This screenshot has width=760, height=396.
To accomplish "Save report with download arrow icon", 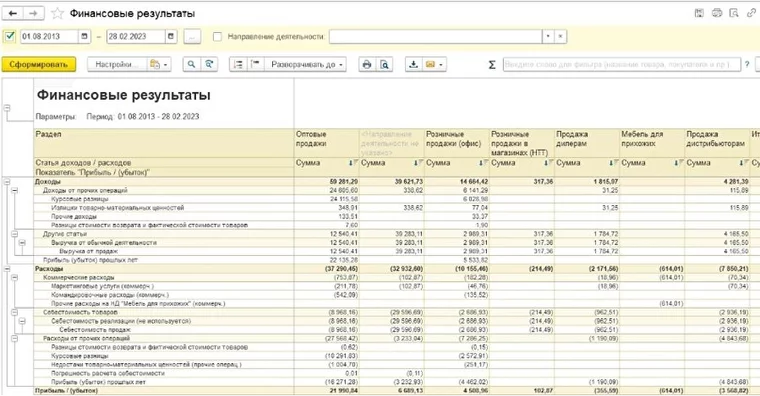I will tap(413, 64).
